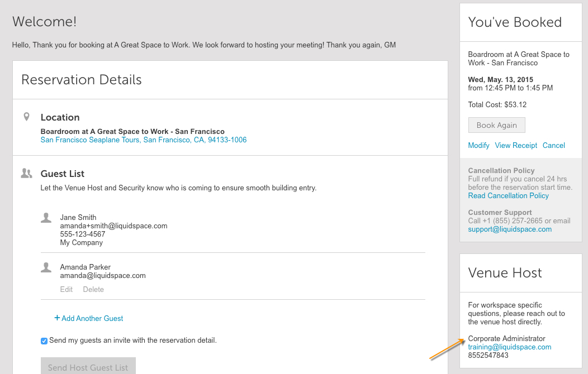588x374 pixels.
Task: Click Add Another Guest link
Action: [x=88, y=318]
